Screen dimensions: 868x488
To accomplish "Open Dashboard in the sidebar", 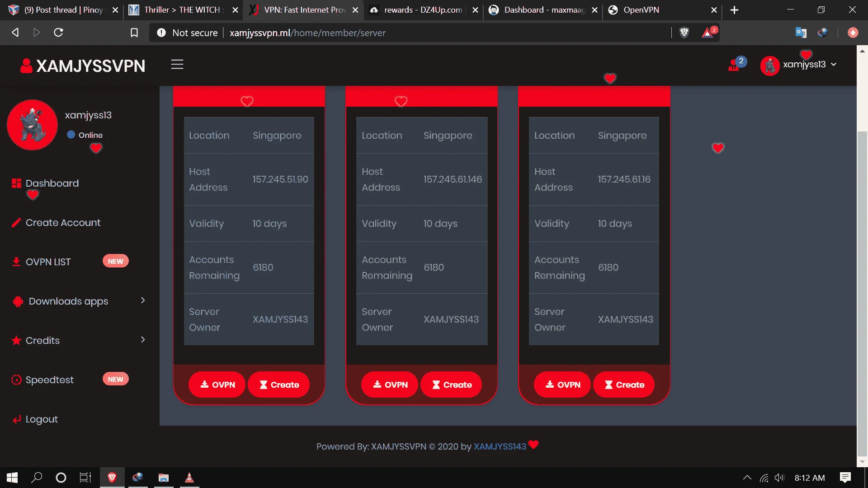I will pos(52,183).
